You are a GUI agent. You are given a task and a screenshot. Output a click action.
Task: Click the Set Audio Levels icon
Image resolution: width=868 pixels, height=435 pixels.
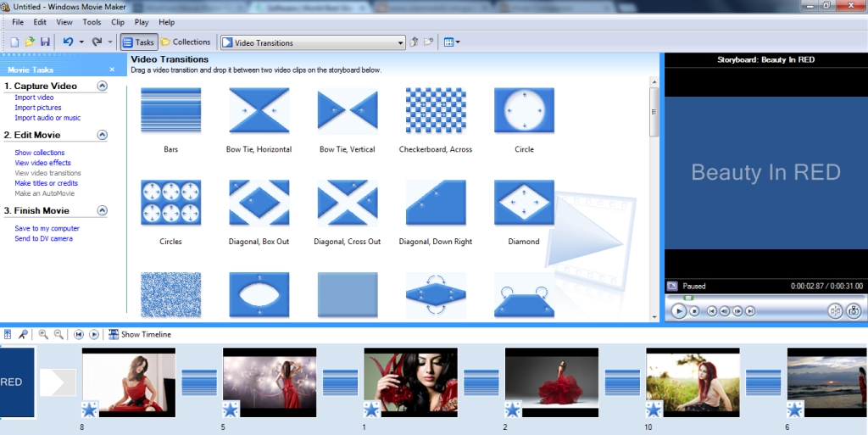point(8,334)
